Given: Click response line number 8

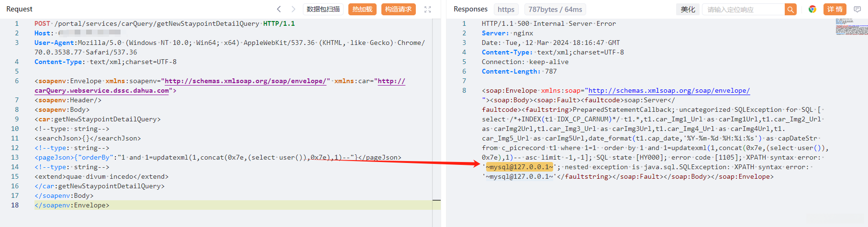Looking at the screenshot, I should pyautogui.click(x=464, y=90).
